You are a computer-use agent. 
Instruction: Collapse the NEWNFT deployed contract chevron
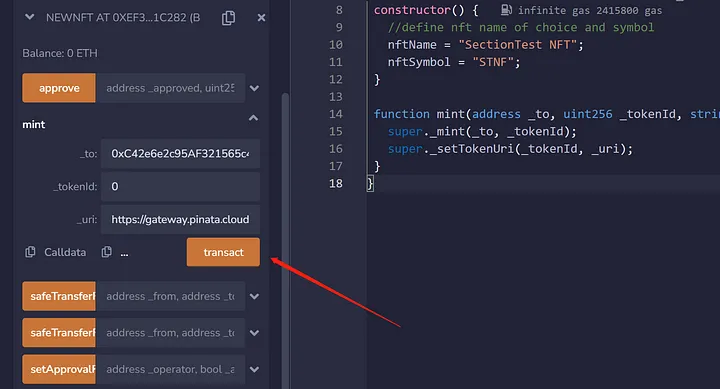[29, 17]
